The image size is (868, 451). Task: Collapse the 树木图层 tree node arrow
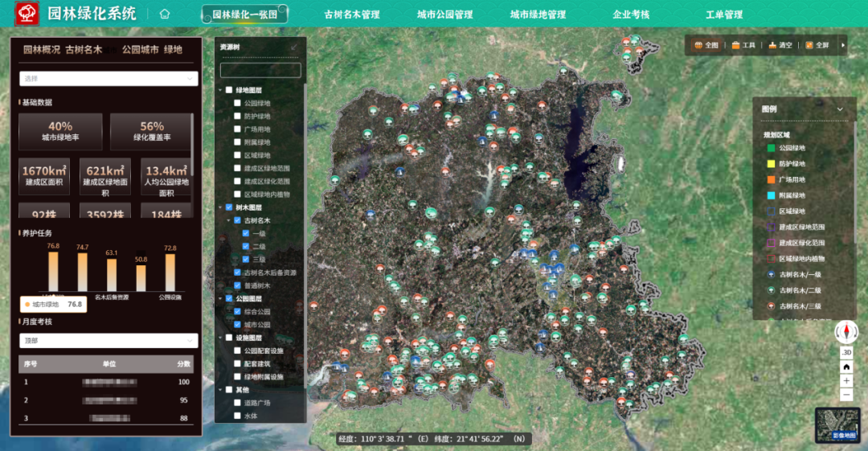click(x=220, y=207)
